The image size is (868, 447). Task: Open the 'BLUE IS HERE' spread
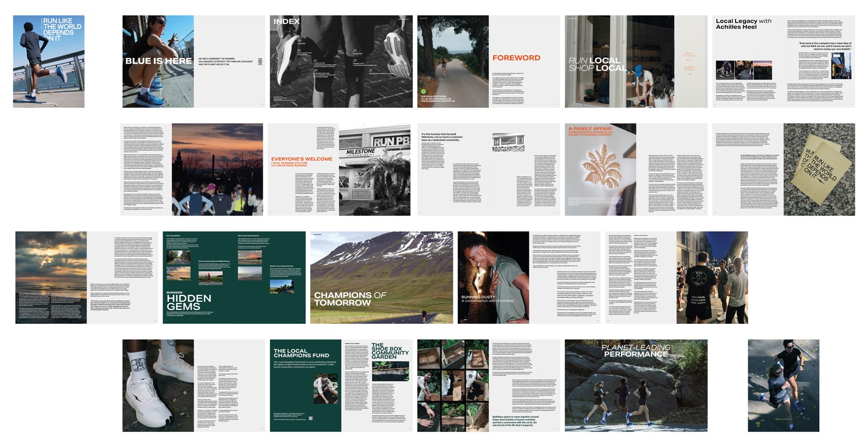point(193,61)
